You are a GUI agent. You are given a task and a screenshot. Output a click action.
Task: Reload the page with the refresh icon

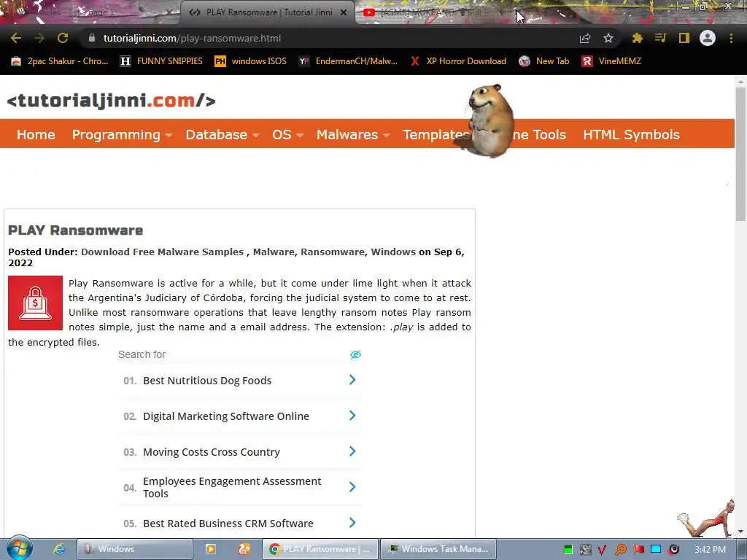(63, 38)
